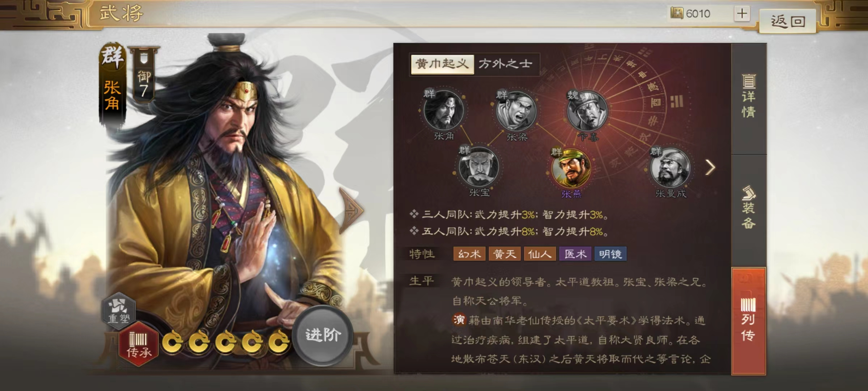Show next bond members with right chevron
This screenshot has width=868, height=391.
click(710, 167)
